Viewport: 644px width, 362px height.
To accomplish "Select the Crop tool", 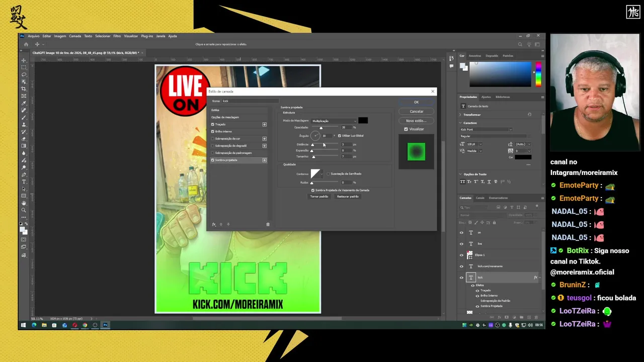I will 24,89.
